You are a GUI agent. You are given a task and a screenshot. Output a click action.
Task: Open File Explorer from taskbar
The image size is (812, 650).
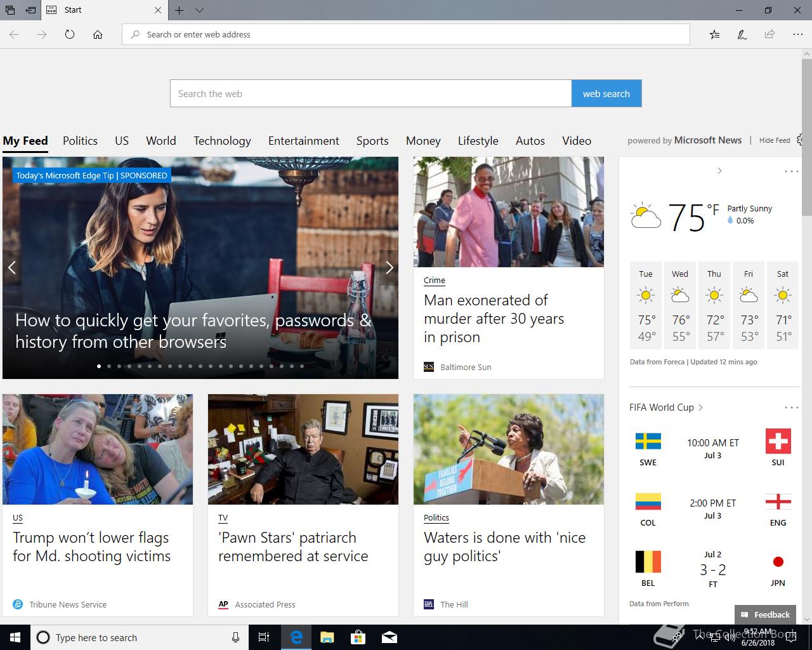[x=327, y=637]
